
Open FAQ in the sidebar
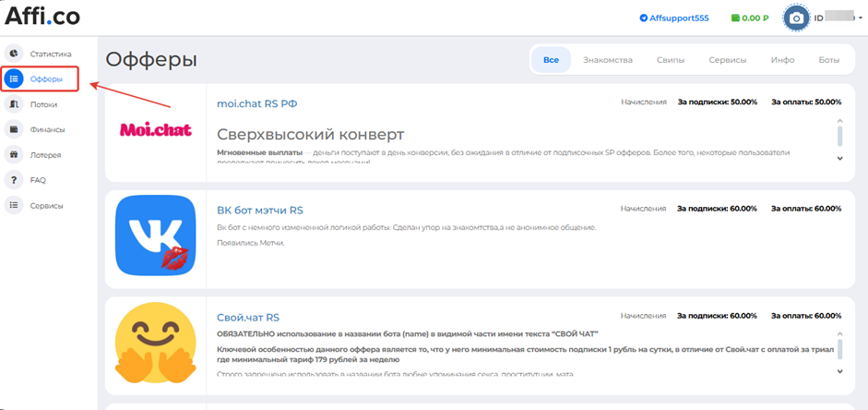tap(38, 180)
